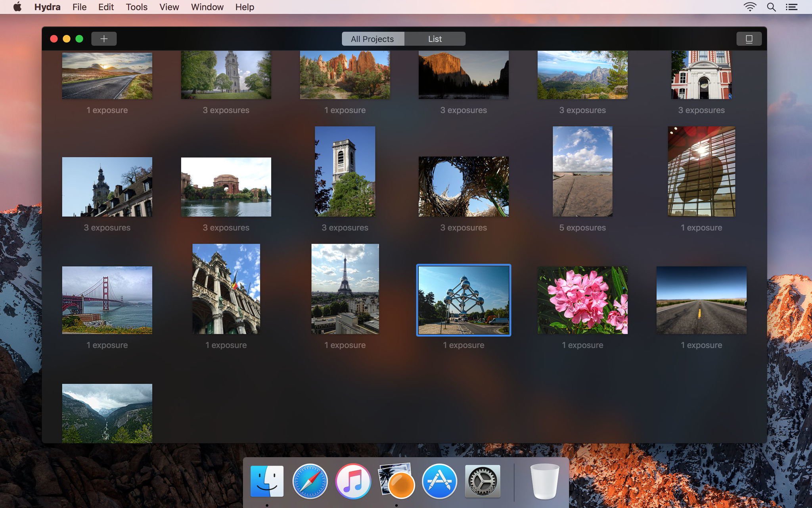Screen dimensions: 812x508
Task: Switch to the List view tab
Action: tap(435, 39)
